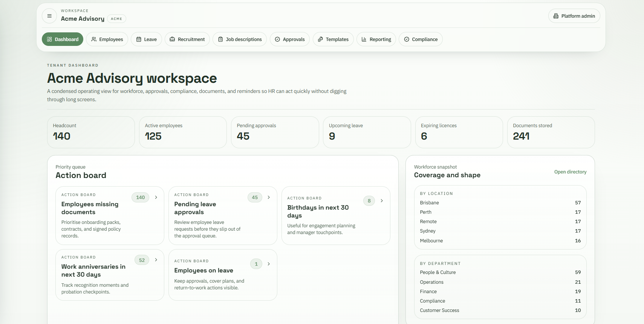This screenshot has height=324, width=644.
Task: Click the 8 badge on Birthdays card
Action: click(x=369, y=201)
